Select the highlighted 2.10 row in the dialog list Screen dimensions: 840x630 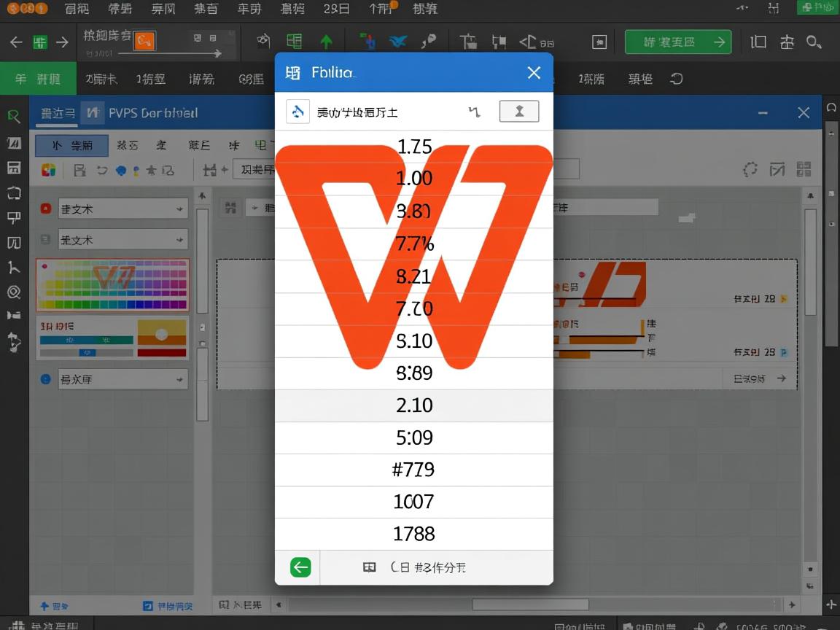(x=414, y=405)
